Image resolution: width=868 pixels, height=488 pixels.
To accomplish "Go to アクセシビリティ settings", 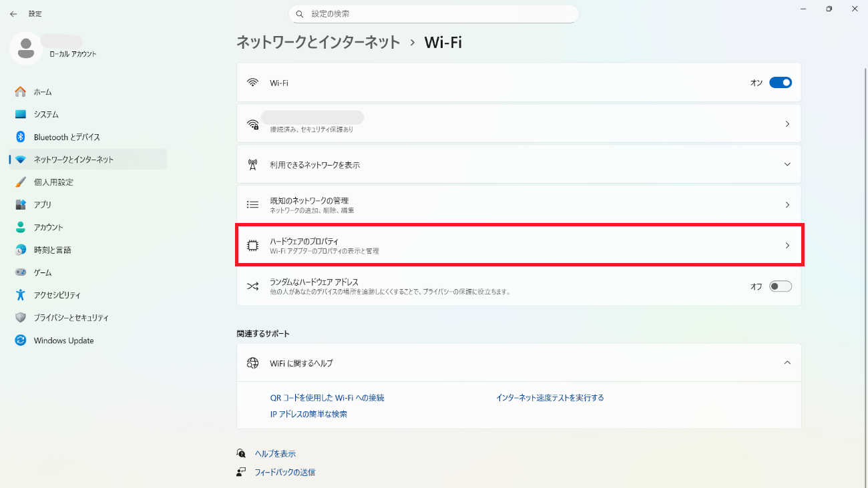I will [x=57, y=295].
